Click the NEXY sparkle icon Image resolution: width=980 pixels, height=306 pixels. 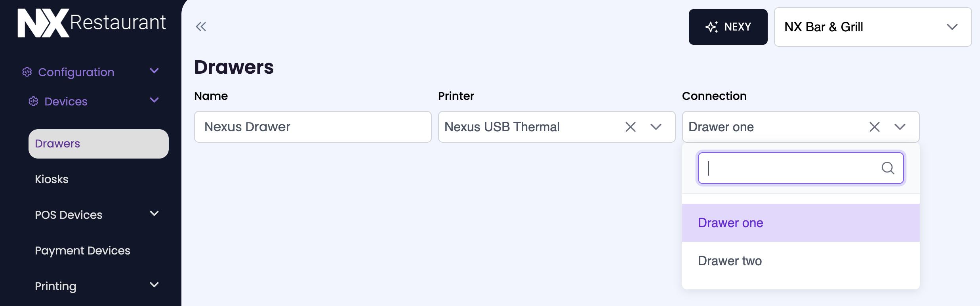click(x=712, y=27)
